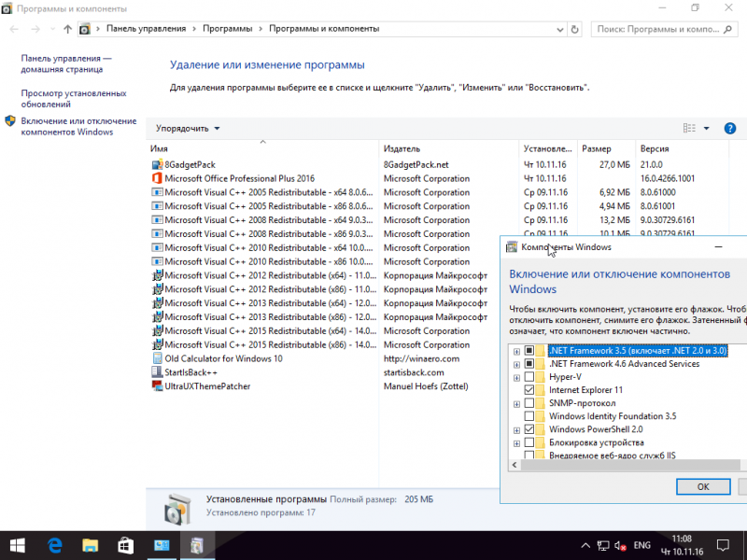Expand the SNMP-протокол tree node

(x=516, y=404)
